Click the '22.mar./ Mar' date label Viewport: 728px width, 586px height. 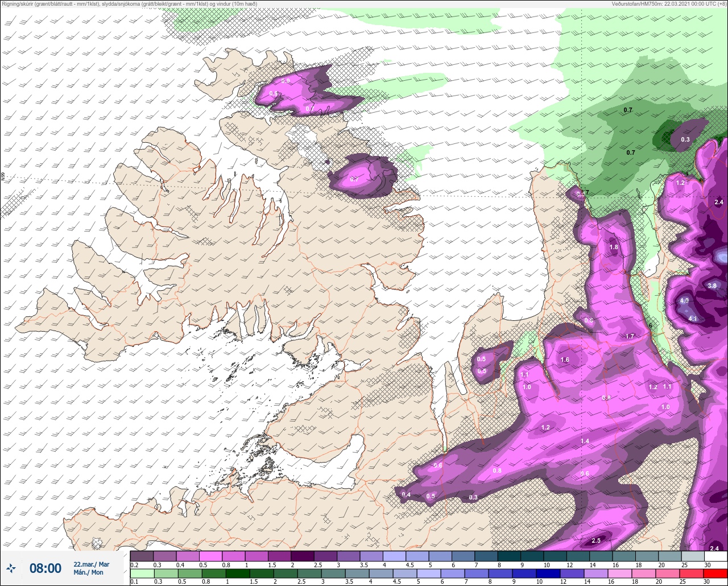(x=91, y=564)
